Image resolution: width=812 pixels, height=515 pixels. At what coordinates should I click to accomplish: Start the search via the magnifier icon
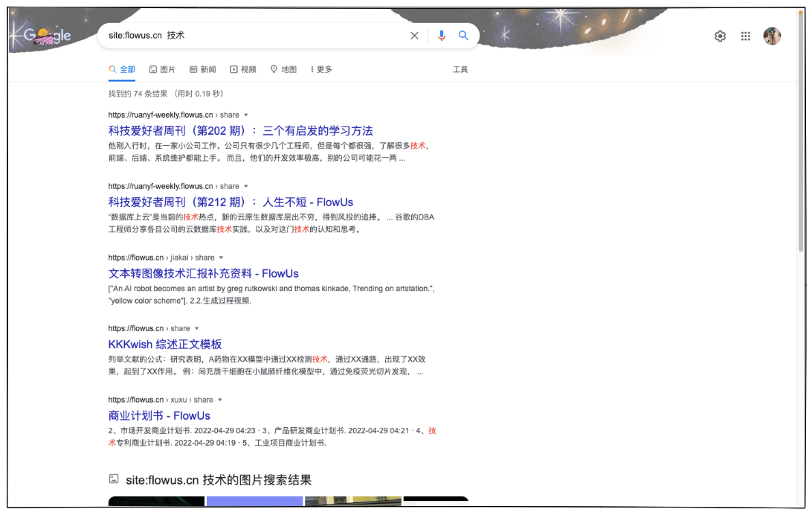click(464, 35)
